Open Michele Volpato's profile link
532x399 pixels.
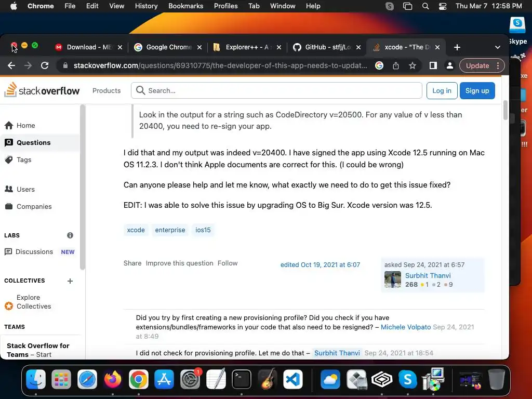405,327
